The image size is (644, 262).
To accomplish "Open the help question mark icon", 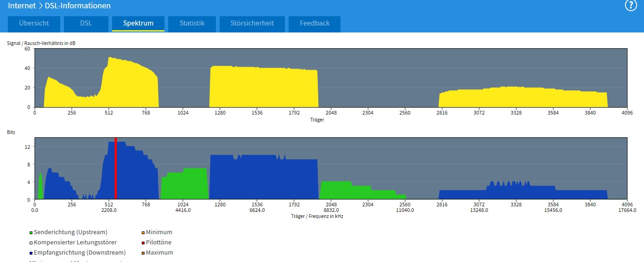I will click(x=631, y=6).
